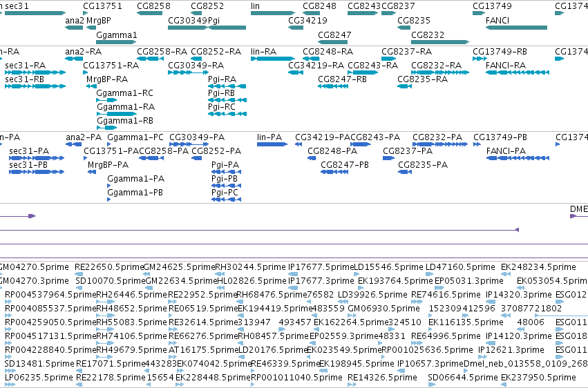
Task: Click the Ggamma1 gene label
Action: pyautogui.click(x=117, y=35)
